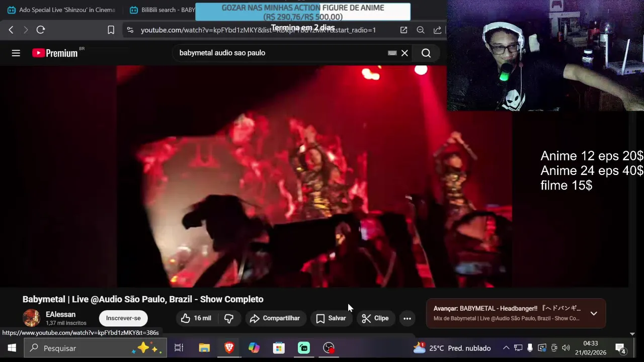
Task: Click the browser forward arrow
Action: click(26, 30)
